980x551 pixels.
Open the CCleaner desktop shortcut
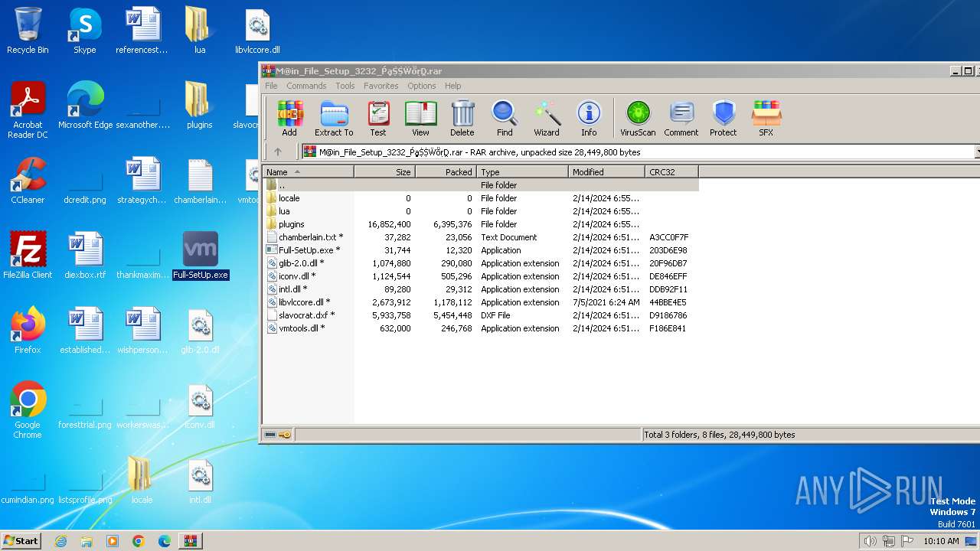pyautogui.click(x=28, y=181)
